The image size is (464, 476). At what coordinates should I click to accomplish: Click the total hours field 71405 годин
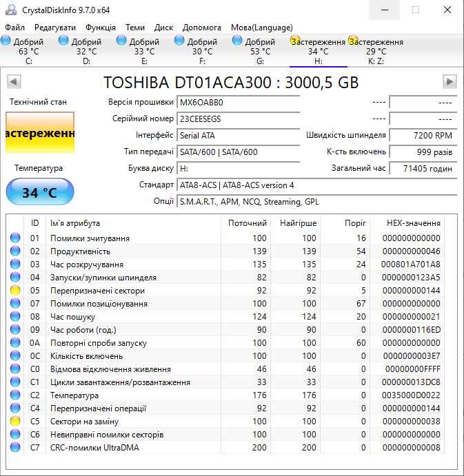click(x=423, y=169)
